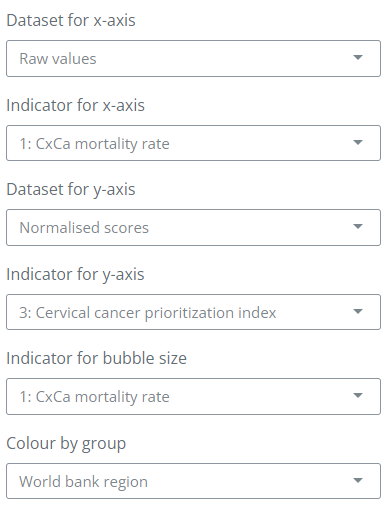
Task: Click the caret in Indicator for x-axis box
Action: [x=358, y=143]
